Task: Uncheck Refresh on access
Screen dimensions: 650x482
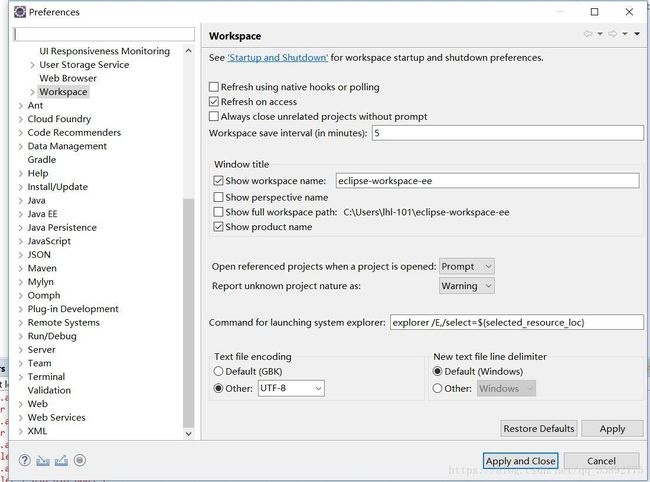Action: point(214,102)
